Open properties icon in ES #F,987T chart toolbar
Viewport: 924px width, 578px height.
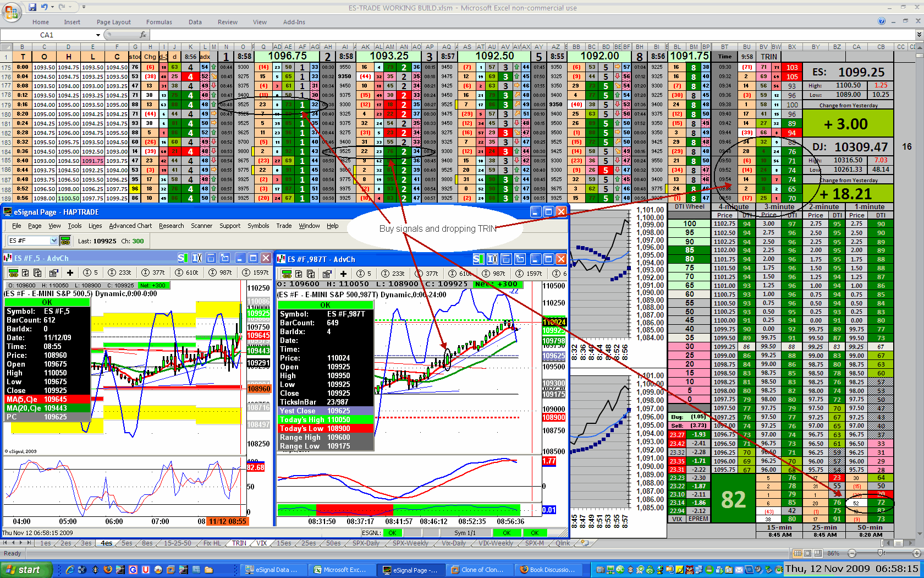click(x=327, y=274)
